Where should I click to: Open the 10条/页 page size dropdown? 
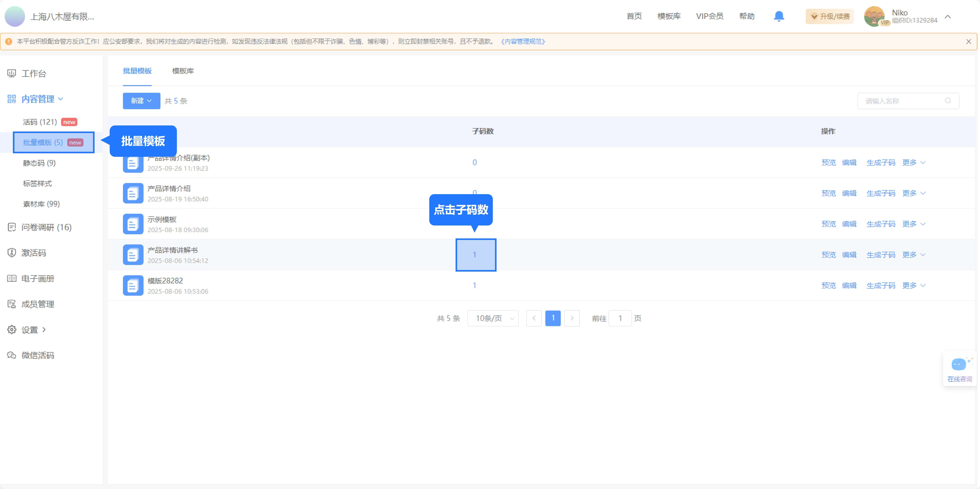pos(493,318)
